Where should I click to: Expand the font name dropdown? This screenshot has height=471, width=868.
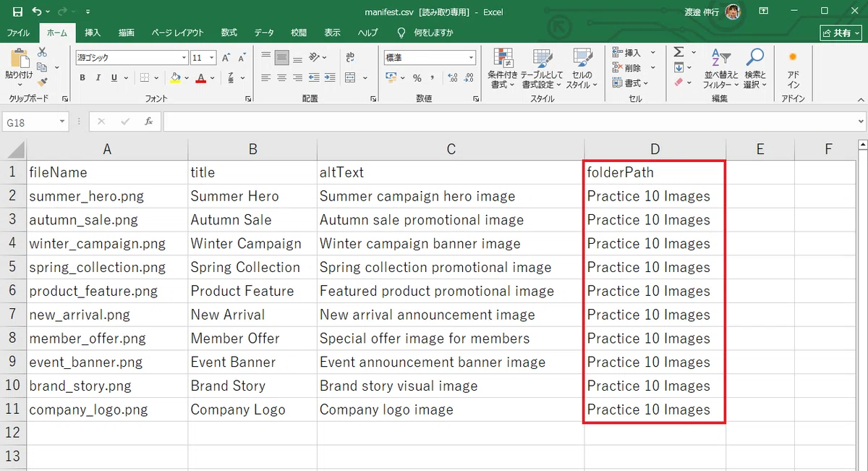point(184,57)
